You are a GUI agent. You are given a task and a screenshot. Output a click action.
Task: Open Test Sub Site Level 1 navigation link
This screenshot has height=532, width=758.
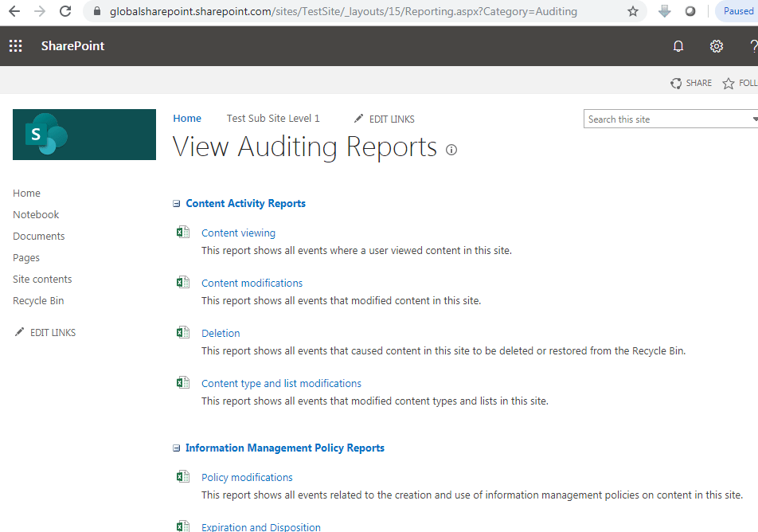(x=273, y=119)
